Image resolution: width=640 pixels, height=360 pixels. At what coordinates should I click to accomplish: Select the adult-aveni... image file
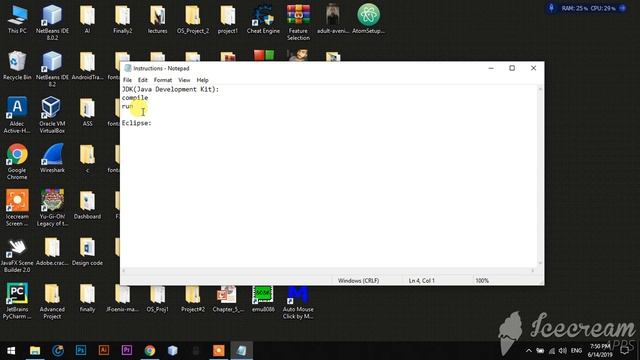(x=333, y=19)
